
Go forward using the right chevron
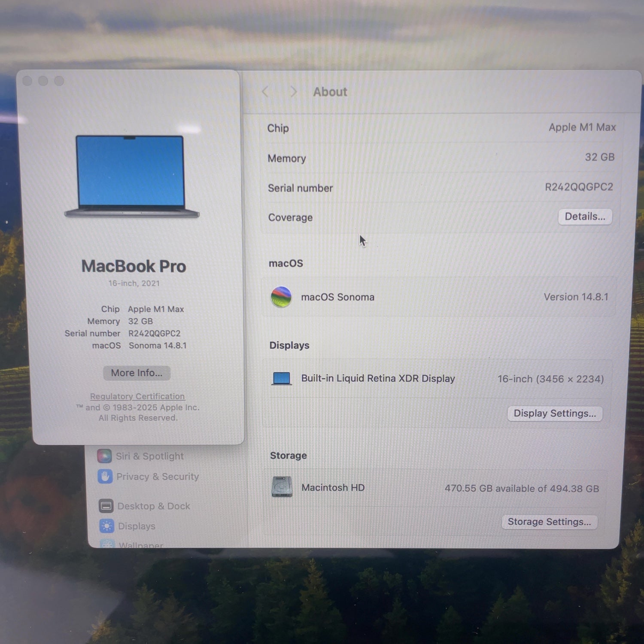click(x=294, y=91)
